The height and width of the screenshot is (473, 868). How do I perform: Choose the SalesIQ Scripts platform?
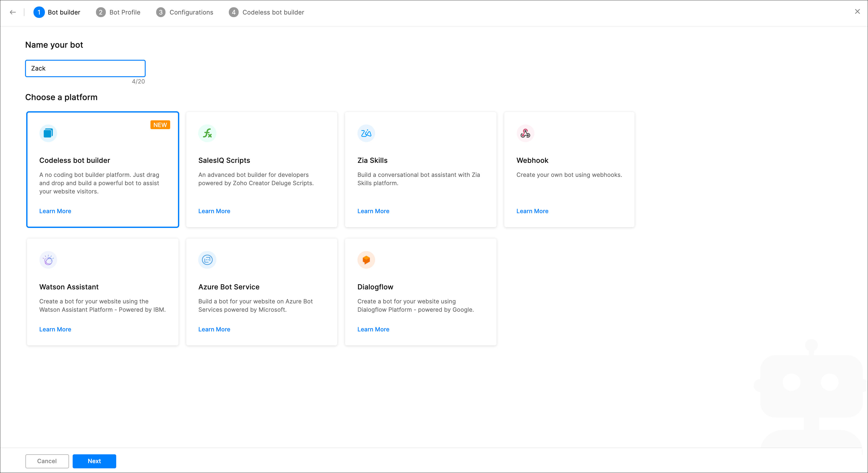[261, 169]
